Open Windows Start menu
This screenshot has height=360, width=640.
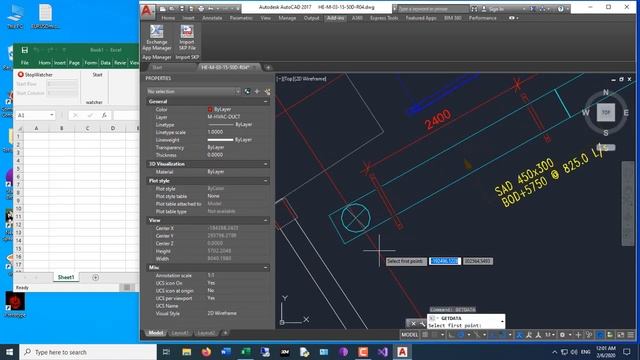pos(9,352)
